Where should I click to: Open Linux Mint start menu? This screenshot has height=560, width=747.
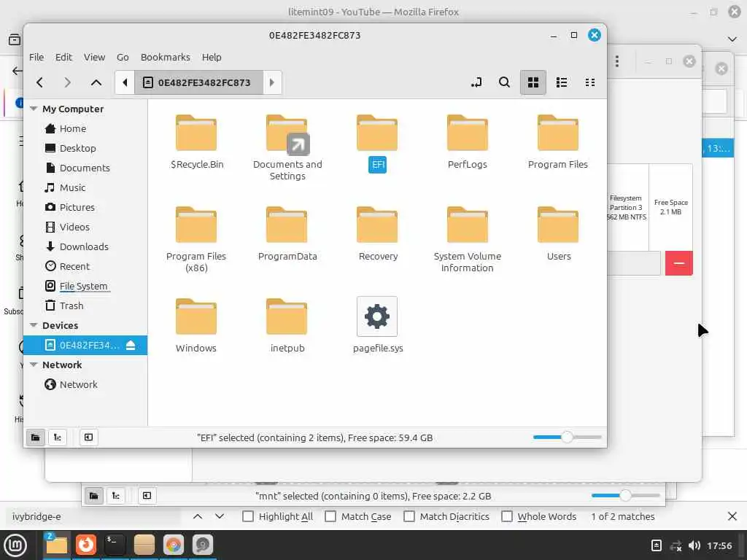tap(15, 545)
